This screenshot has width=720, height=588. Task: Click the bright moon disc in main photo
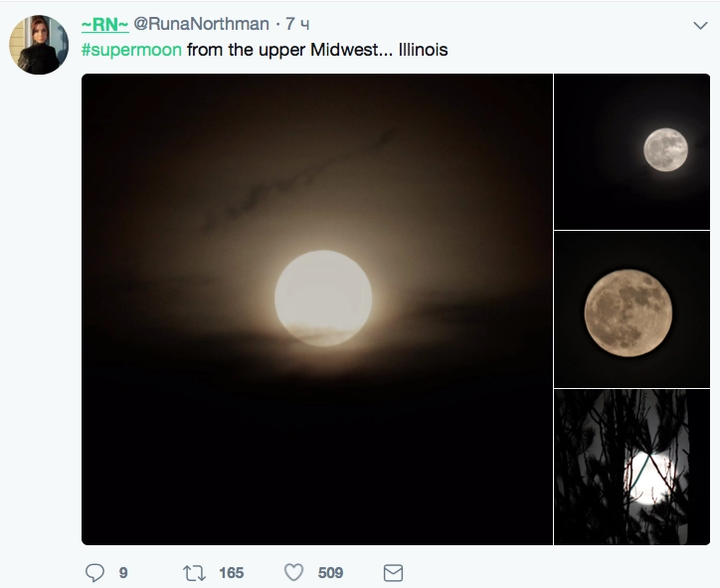[323, 298]
